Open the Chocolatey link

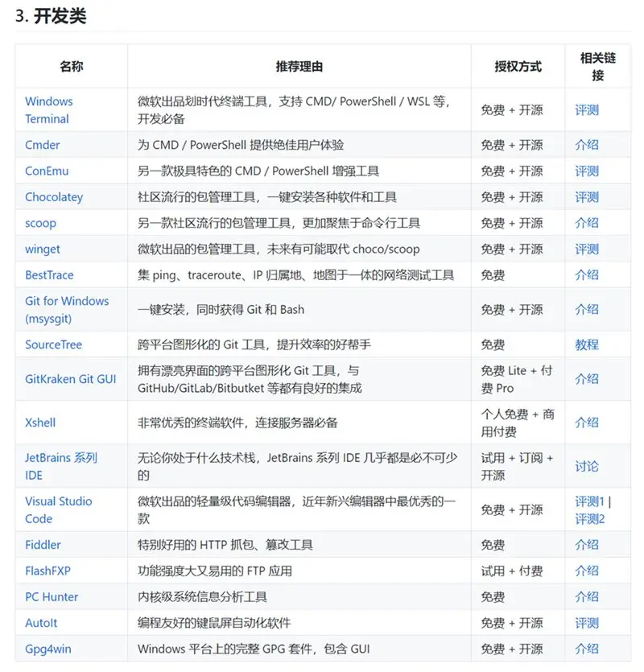(54, 197)
